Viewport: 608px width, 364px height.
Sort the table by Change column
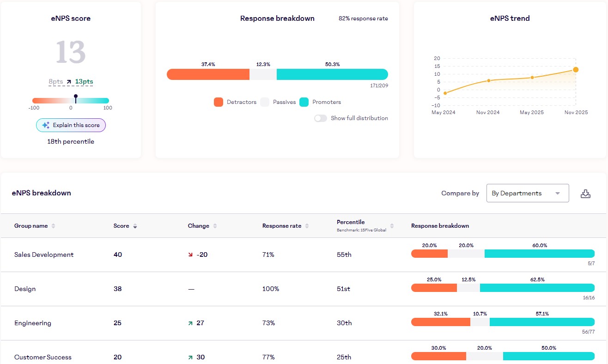[216, 225]
